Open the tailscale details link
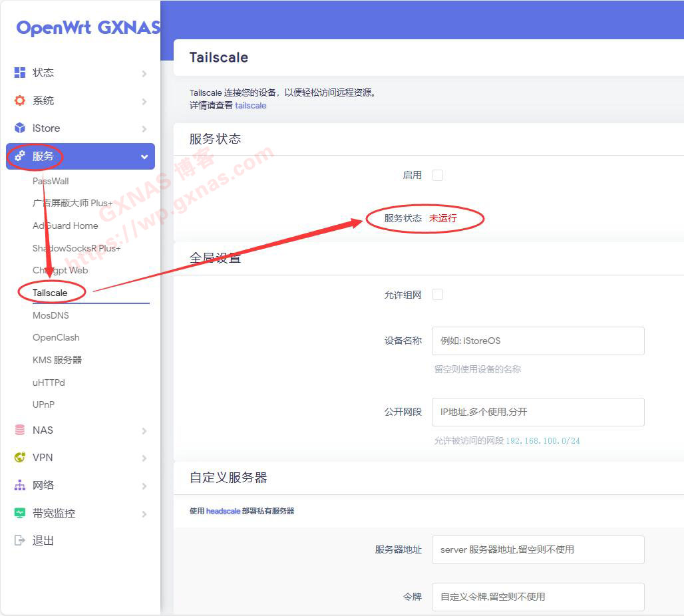The width and height of the screenshot is (684, 616). tap(250, 105)
